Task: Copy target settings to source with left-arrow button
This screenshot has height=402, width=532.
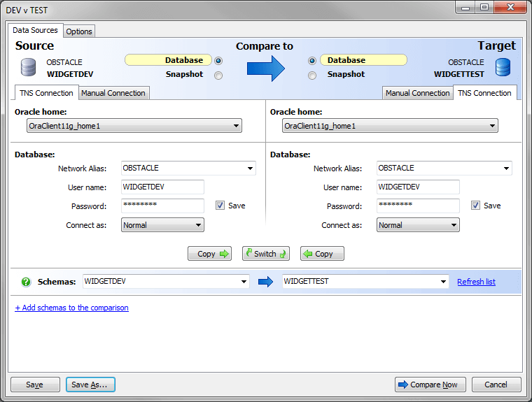Action: [322, 254]
